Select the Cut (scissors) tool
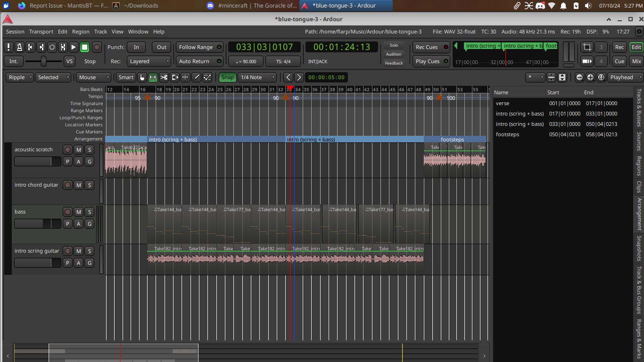This screenshot has width=644, height=362. [164, 77]
